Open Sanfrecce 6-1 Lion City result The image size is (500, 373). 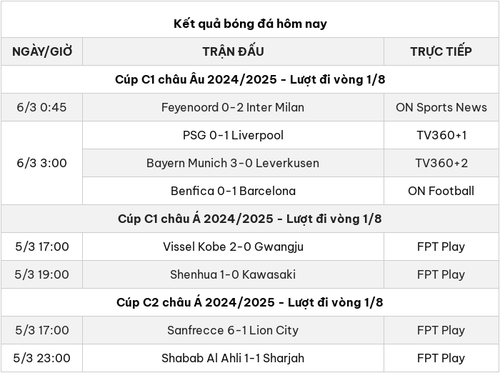point(233,330)
